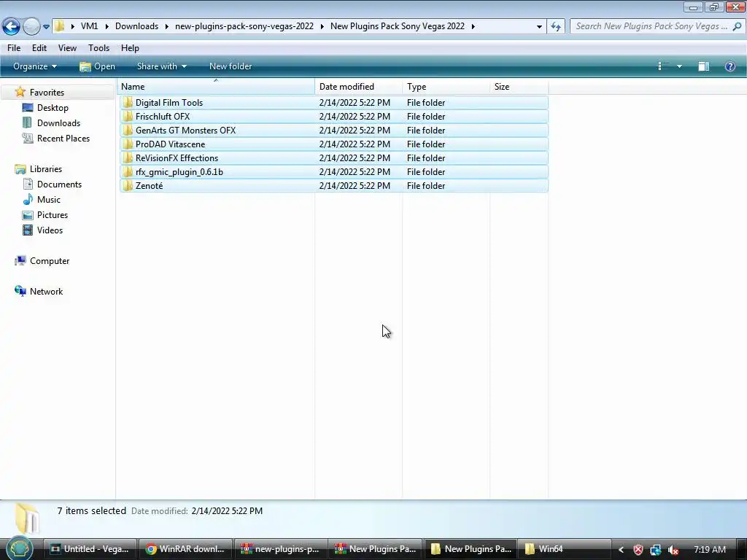
Task: Open the Organize dropdown
Action: [35, 66]
